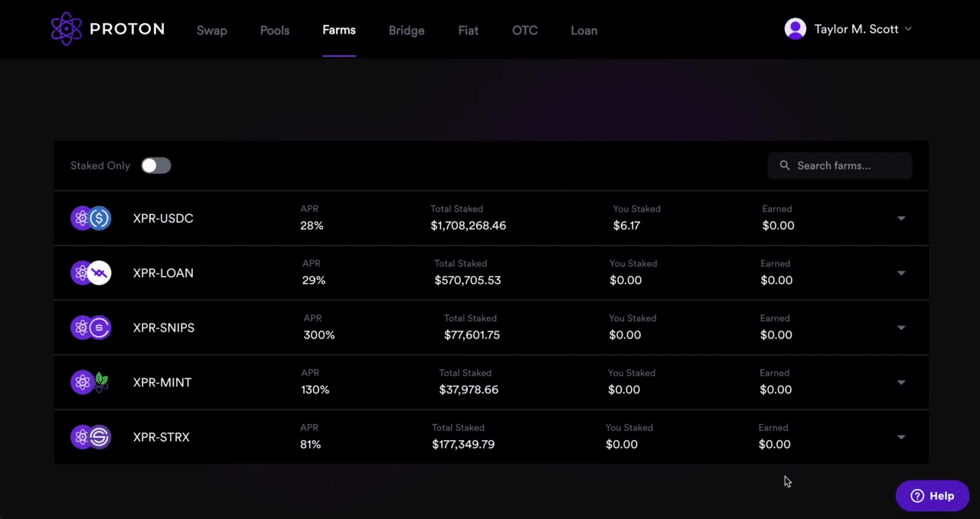Click the XPR-LOAN token pair icon

click(91, 273)
